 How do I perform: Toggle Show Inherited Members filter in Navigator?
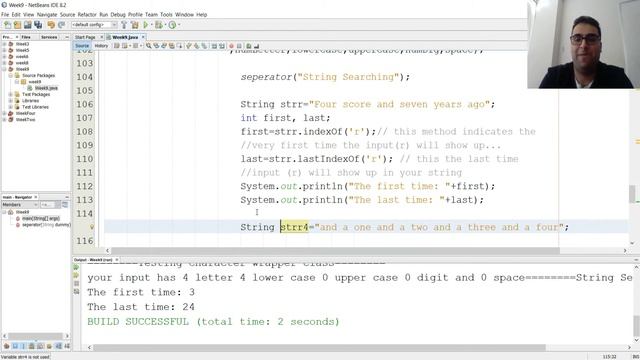[x=7, y=346]
